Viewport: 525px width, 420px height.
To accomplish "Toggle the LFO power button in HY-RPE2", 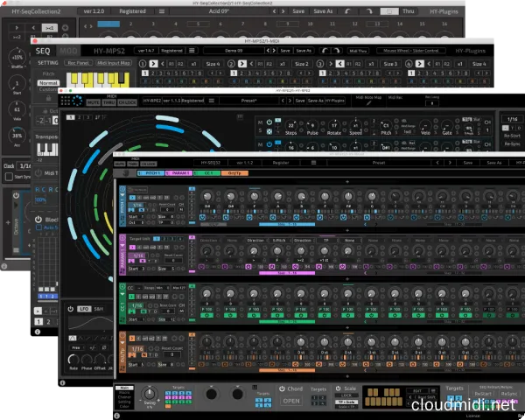I will coord(70,309).
